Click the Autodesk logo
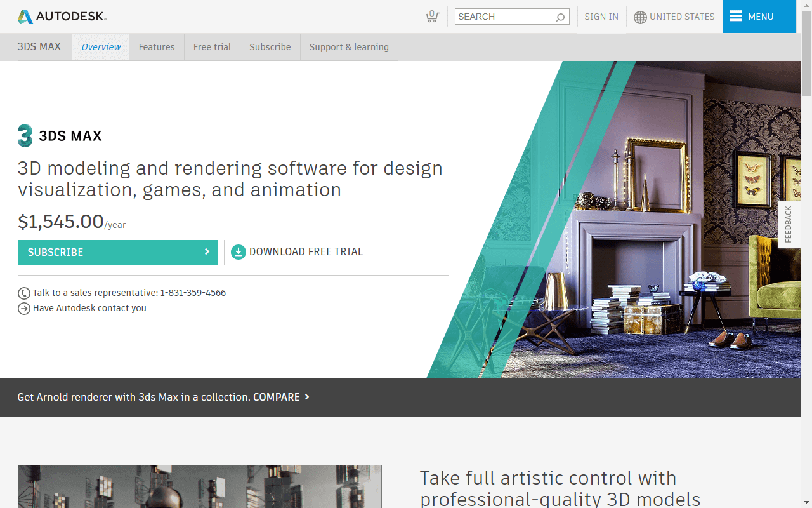812x508 pixels. tap(62, 17)
